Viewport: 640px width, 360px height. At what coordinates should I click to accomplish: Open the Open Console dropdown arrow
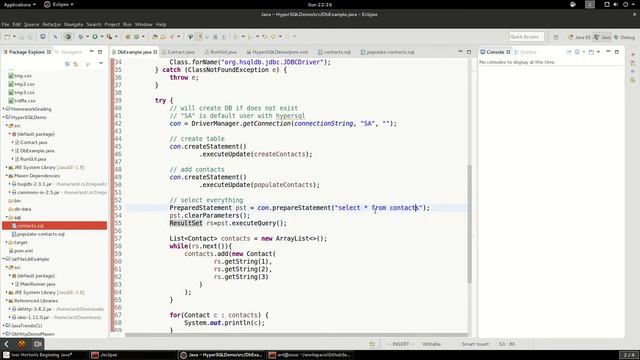pyautogui.click(x=598, y=52)
